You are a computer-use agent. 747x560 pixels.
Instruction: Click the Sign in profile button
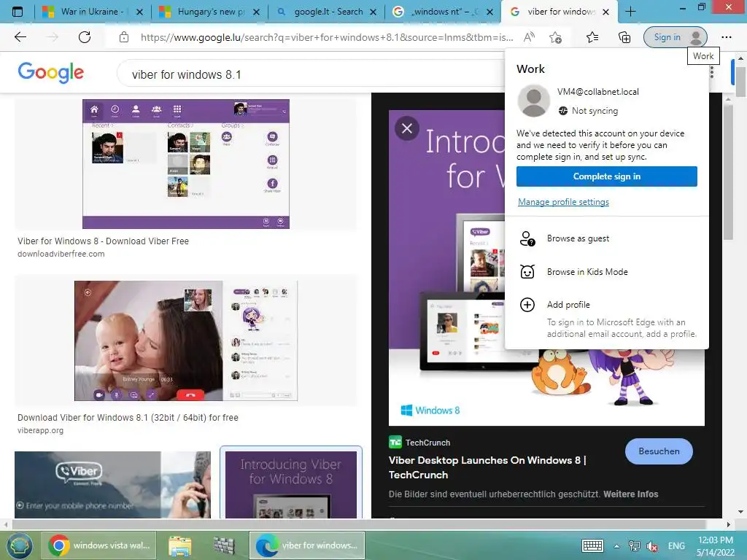[x=675, y=37]
